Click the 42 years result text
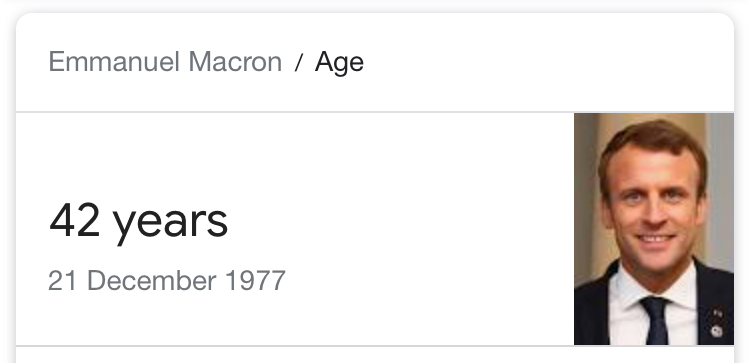The height and width of the screenshot is (363, 750). (138, 221)
